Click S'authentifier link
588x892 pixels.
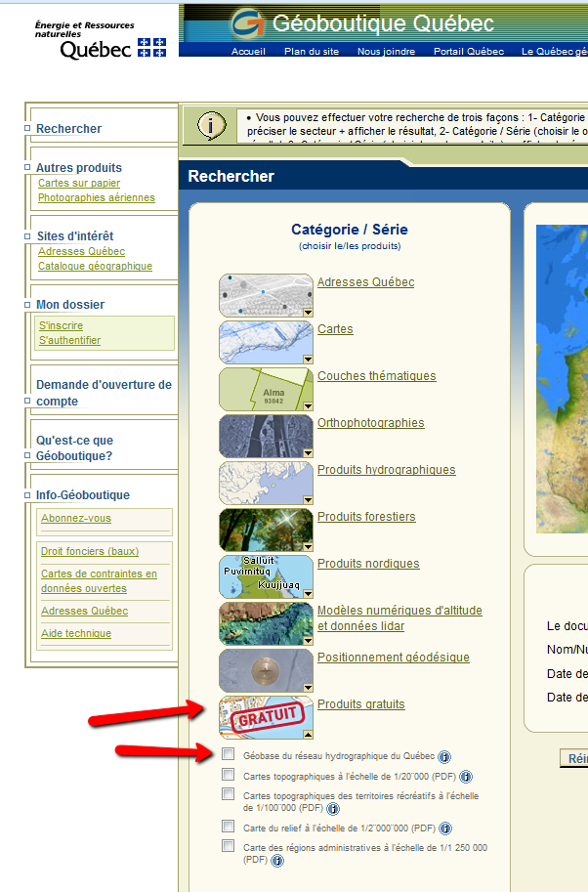coord(70,340)
